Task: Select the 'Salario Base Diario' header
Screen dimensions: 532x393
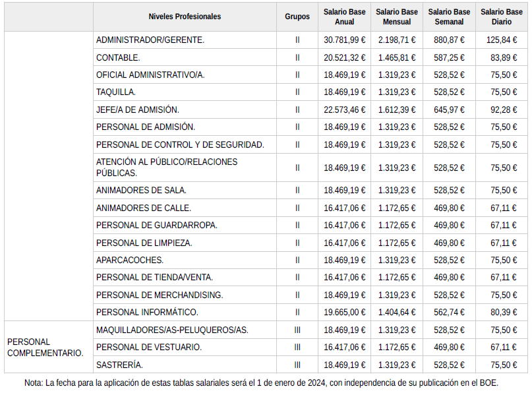Action: coord(502,16)
